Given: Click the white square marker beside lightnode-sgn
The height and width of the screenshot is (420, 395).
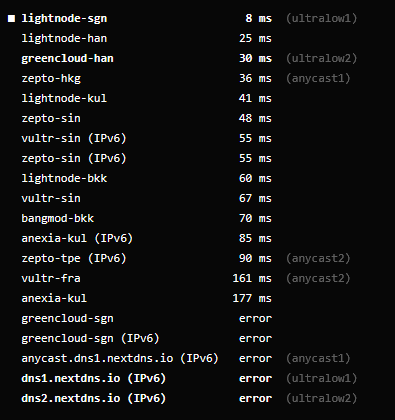Looking at the screenshot, I should click(11, 19).
